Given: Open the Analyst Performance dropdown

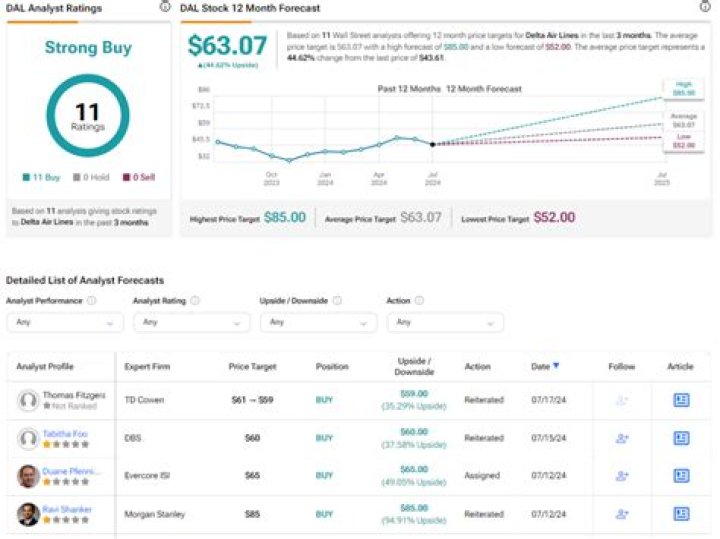Looking at the screenshot, I should pyautogui.click(x=64, y=322).
